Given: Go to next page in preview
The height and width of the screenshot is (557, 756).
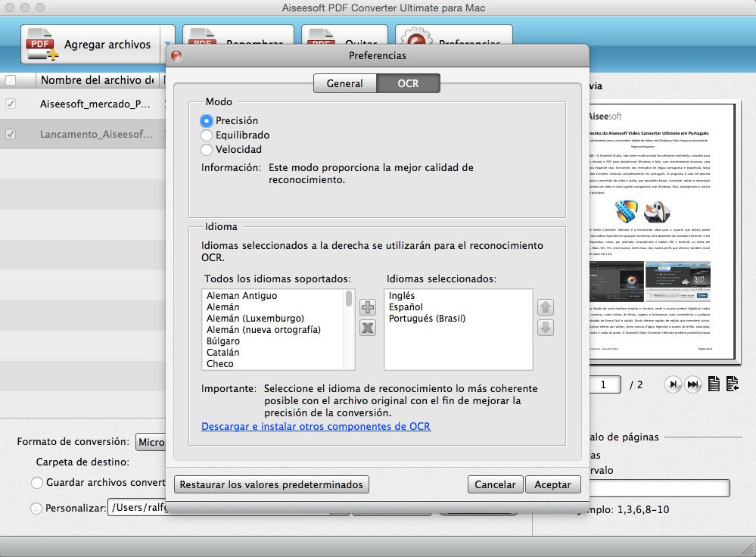Looking at the screenshot, I should 673,384.
